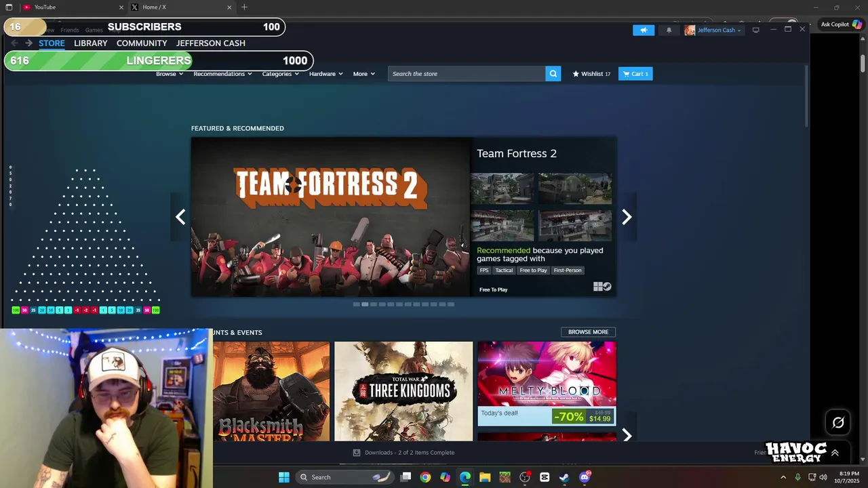The height and width of the screenshot is (488, 868).
Task: Click the BROWSE MORE button
Action: (x=588, y=332)
